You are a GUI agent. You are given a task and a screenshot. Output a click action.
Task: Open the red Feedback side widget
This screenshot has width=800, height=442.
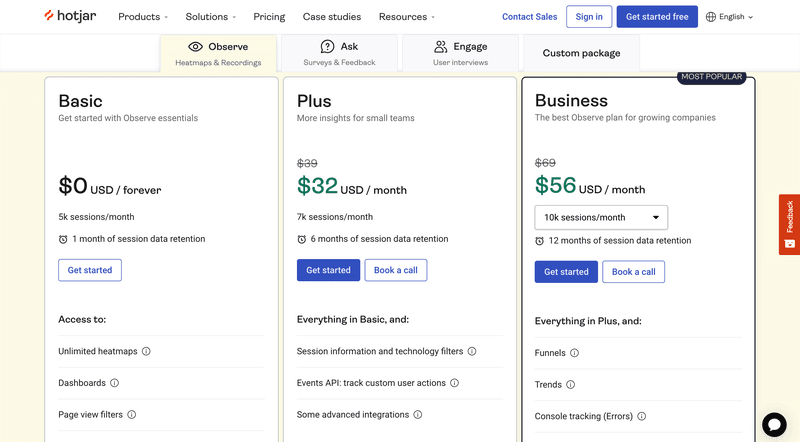(789, 222)
